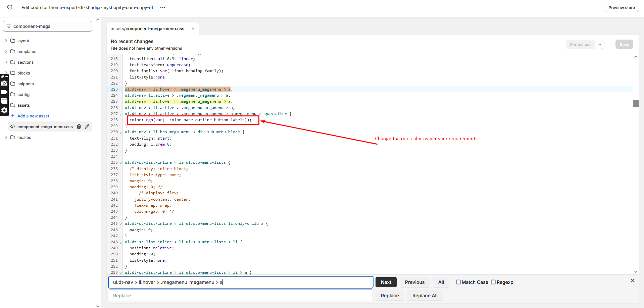Image resolution: width=644 pixels, height=308 pixels.
Task: Focus the Replace input field
Action: click(x=241, y=296)
